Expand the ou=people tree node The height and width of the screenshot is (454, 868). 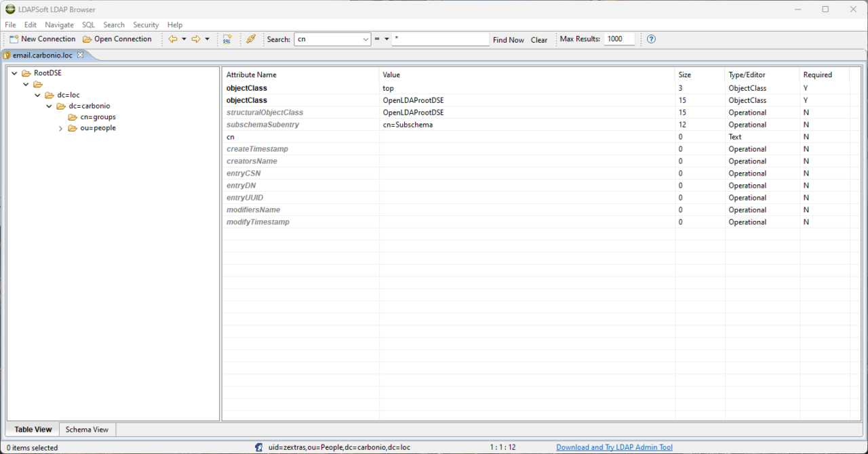[60, 128]
